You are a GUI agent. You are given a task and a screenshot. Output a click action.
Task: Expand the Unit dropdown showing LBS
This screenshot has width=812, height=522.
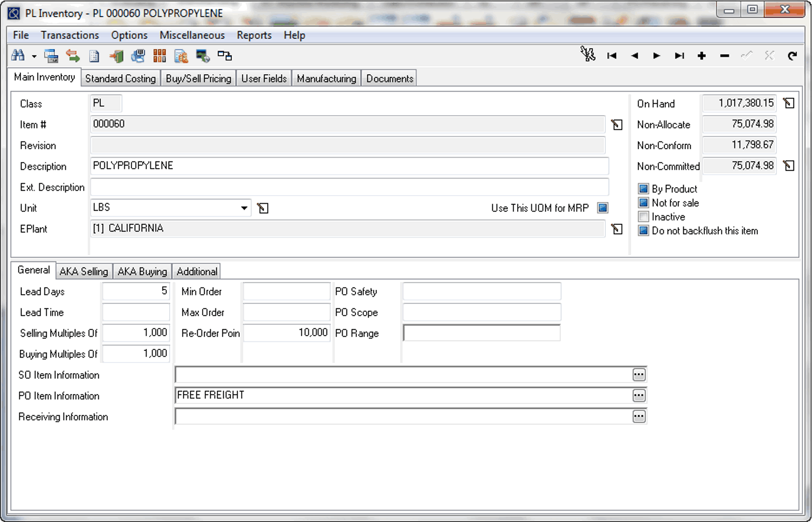[244, 208]
